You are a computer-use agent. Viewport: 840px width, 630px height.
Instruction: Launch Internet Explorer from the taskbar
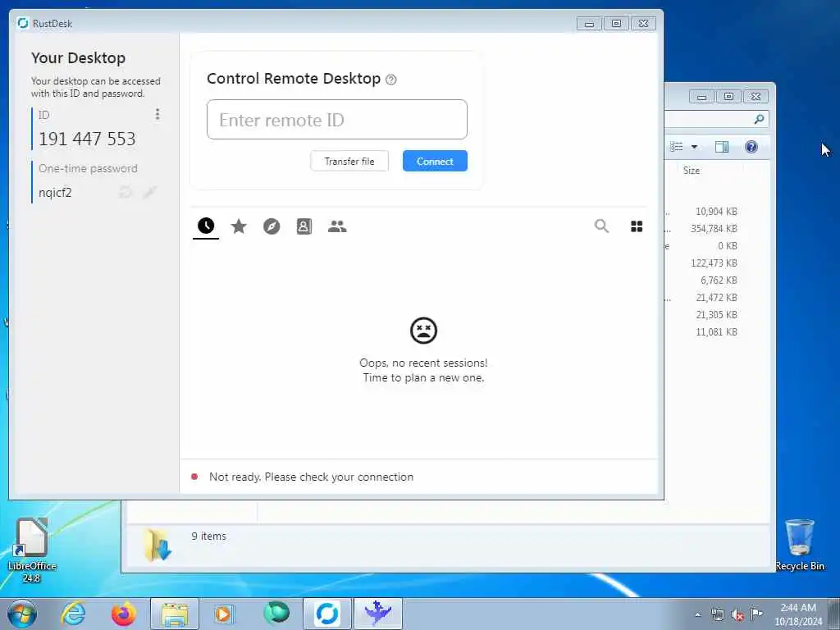[x=73, y=614]
